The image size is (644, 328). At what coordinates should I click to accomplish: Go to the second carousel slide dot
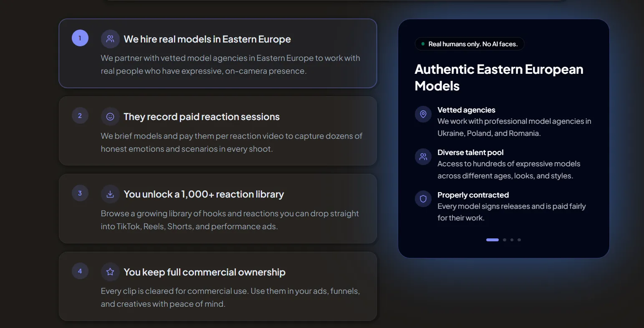(505, 240)
